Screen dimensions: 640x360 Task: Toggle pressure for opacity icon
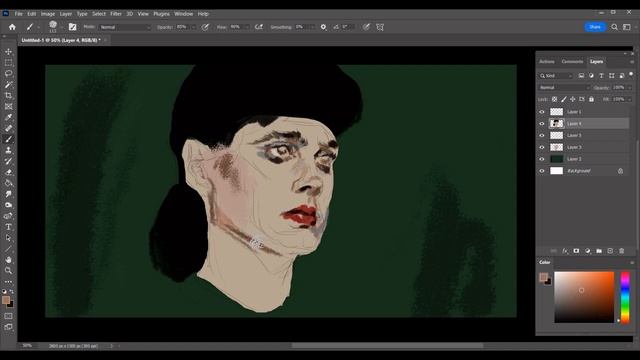point(205,27)
